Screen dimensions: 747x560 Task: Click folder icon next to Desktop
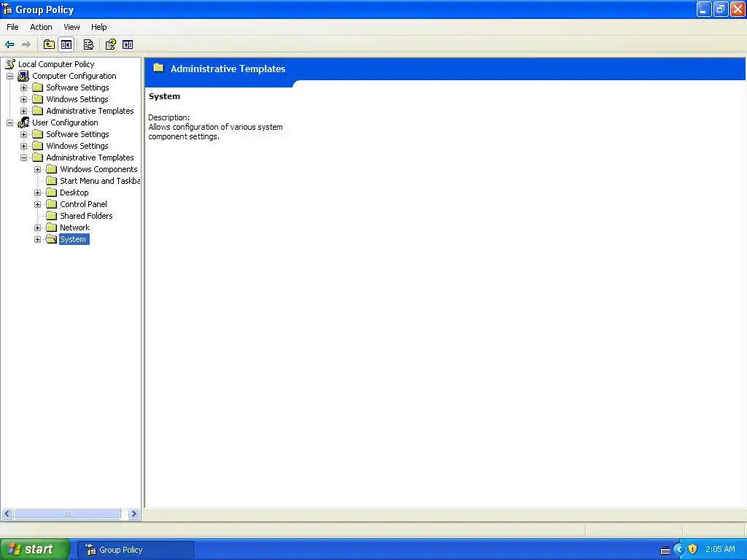tap(52, 192)
